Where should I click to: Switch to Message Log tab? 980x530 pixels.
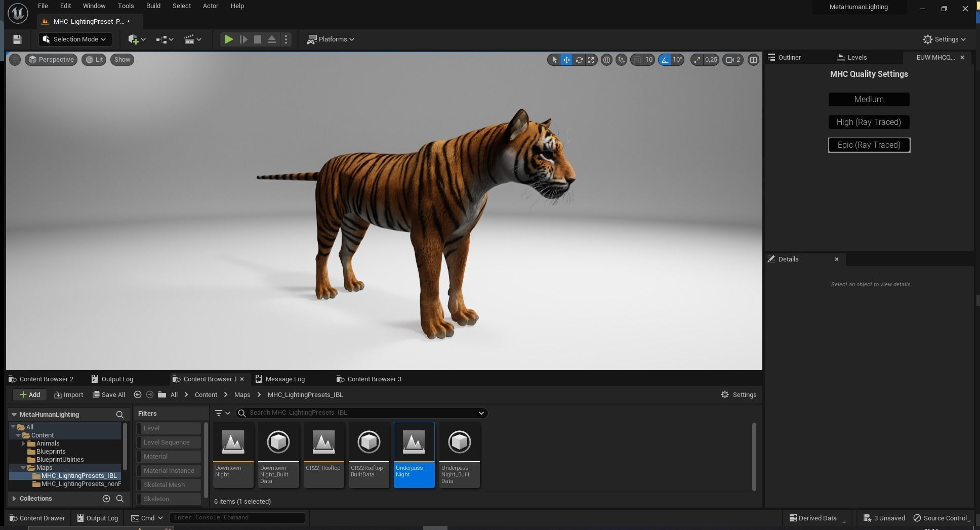click(x=280, y=379)
